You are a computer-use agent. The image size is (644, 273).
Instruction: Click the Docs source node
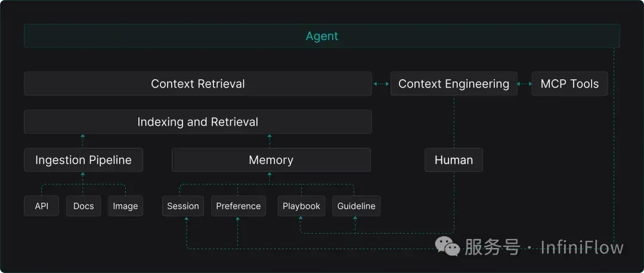[x=83, y=206]
